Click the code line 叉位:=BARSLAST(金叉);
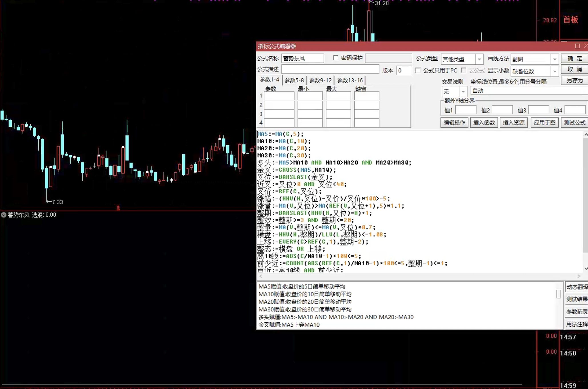 point(295,177)
